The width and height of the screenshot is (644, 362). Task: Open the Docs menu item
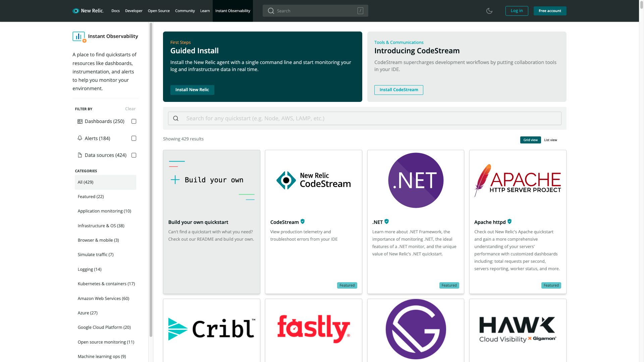(x=115, y=11)
